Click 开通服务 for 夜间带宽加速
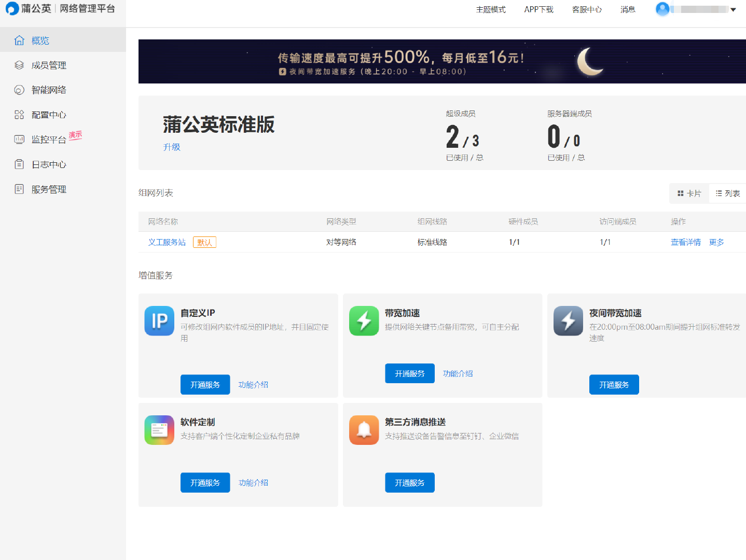 click(x=614, y=385)
